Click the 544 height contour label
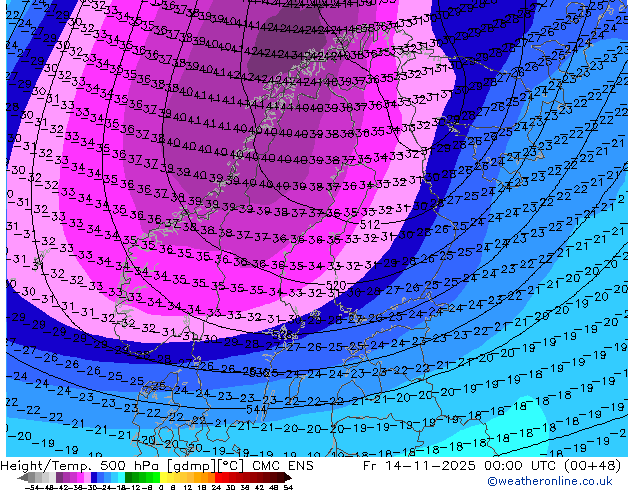Viewport: 634px width, 490px height. [x=256, y=410]
